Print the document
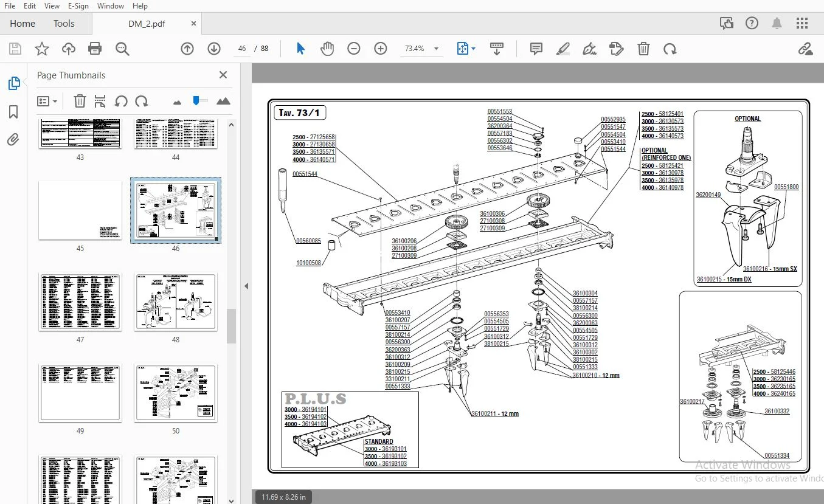The height and width of the screenshot is (504, 824). pos(95,49)
